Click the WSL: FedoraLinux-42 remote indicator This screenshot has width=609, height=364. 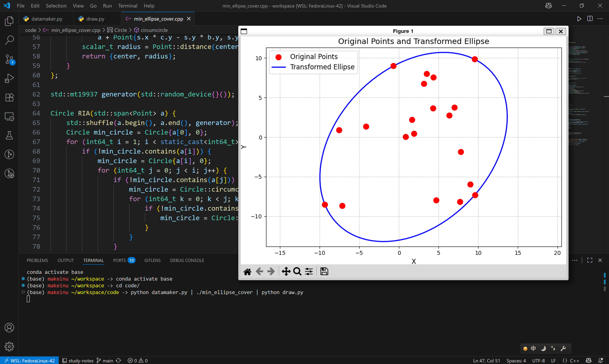pos(30,361)
